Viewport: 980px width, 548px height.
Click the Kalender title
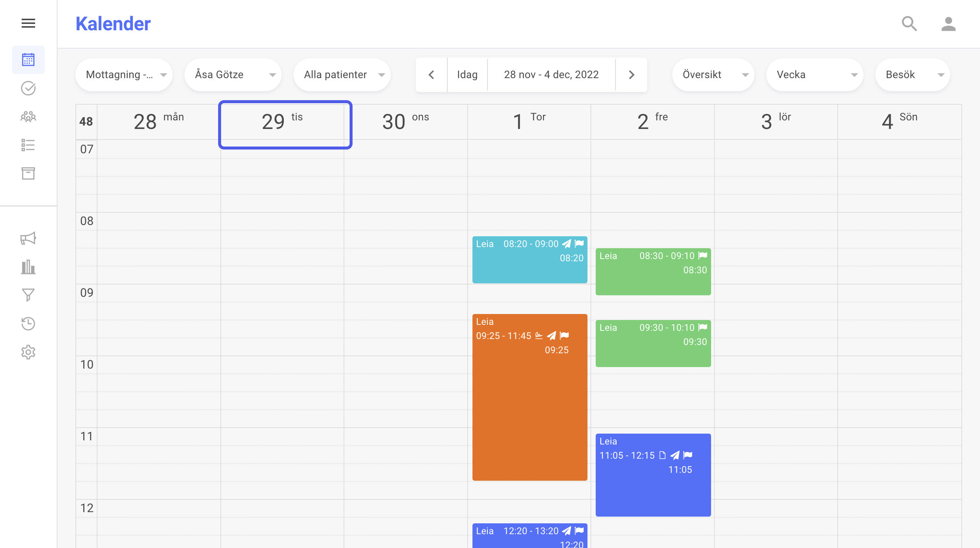coord(113,24)
